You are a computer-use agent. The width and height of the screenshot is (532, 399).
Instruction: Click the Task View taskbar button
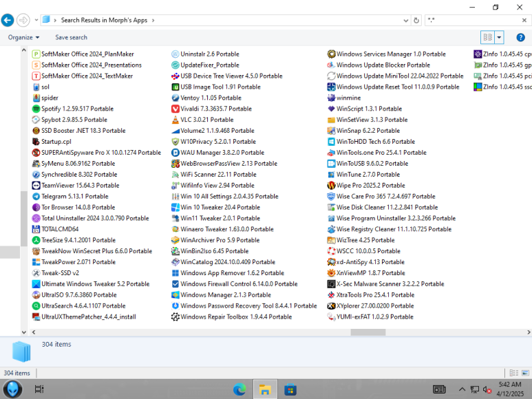39,389
